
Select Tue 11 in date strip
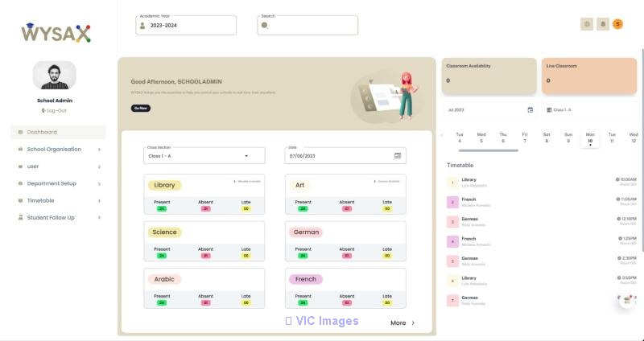point(612,138)
